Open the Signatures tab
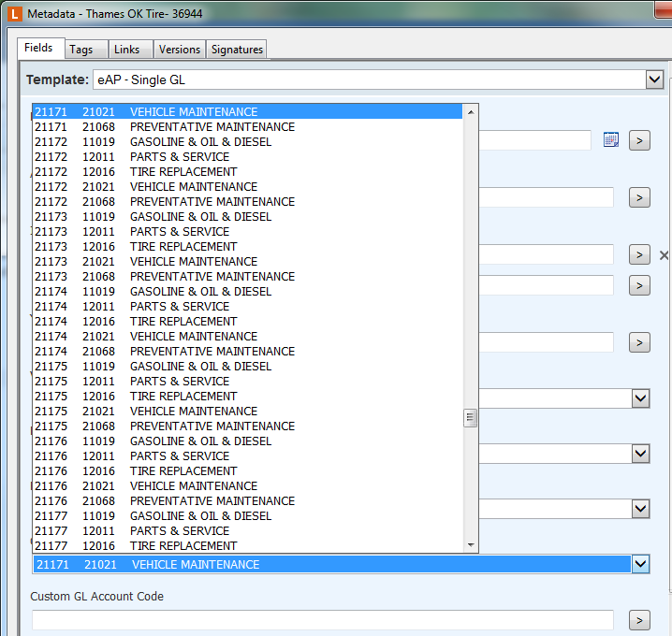The height and width of the screenshot is (636, 672). 237,50
